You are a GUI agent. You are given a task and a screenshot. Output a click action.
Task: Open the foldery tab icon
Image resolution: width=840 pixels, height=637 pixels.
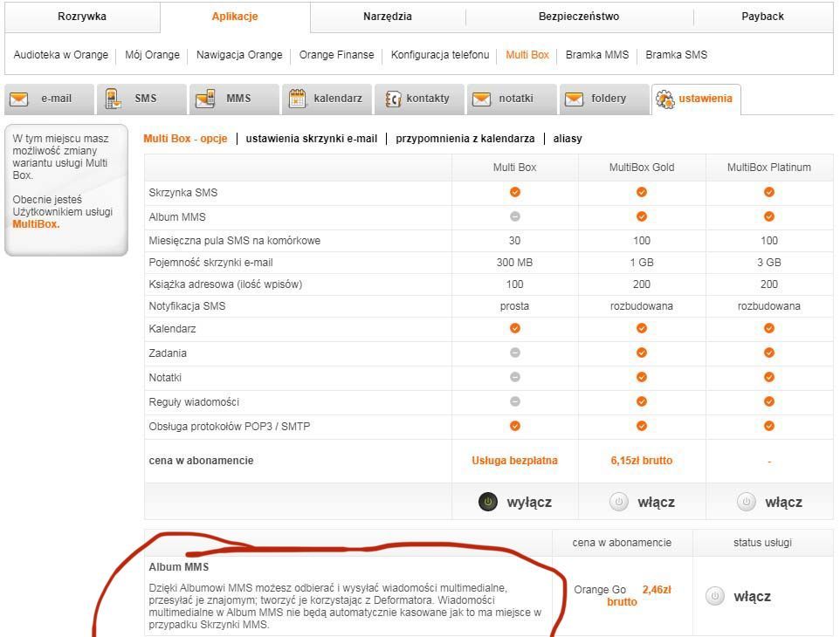click(574, 99)
